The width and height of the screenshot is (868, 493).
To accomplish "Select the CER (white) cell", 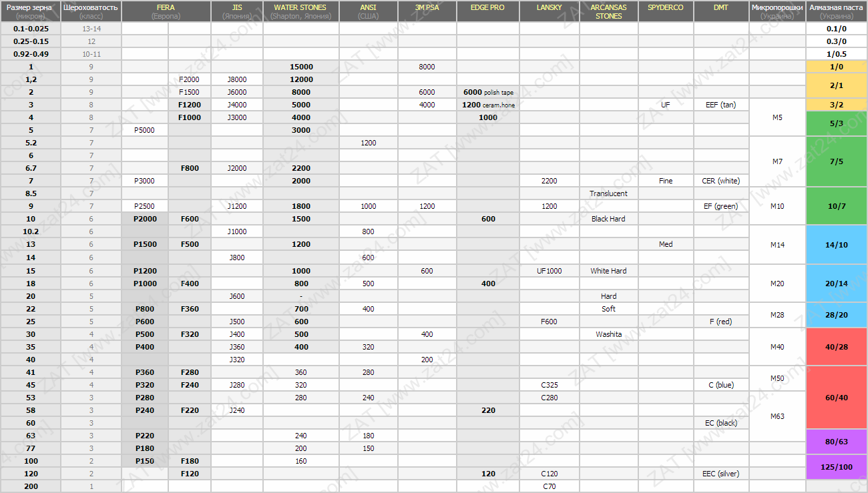I will 721,181.
